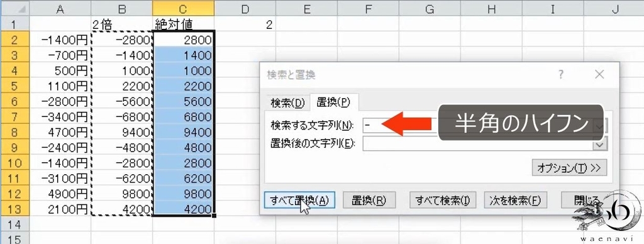This screenshot has height=244, width=644.
Task: Select column G header
Action: [430, 9]
